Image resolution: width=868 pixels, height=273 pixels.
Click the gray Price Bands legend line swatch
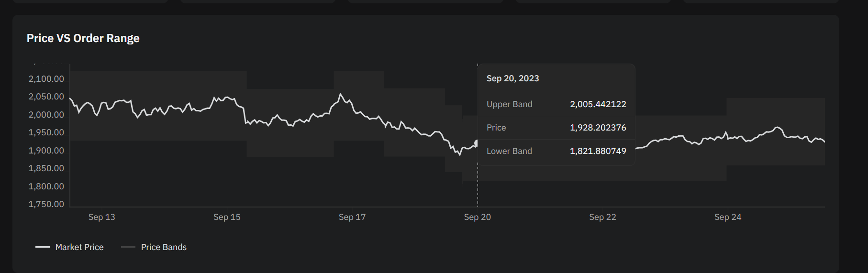[128, 247]
